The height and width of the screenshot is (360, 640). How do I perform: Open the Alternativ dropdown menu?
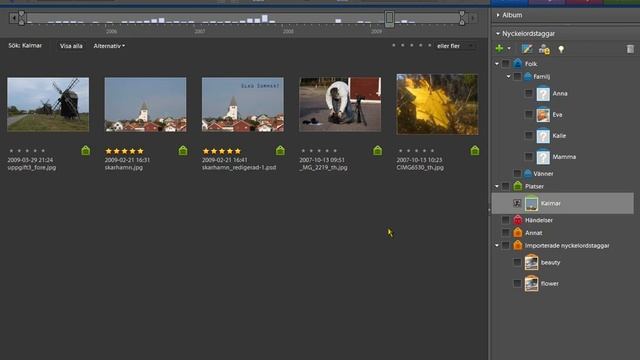[x=109, y=46]
